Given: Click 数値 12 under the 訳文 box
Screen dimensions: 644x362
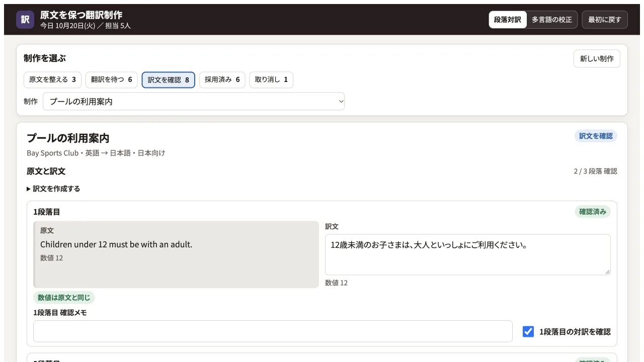Looking at the screenshot, I should pos(336,283).
